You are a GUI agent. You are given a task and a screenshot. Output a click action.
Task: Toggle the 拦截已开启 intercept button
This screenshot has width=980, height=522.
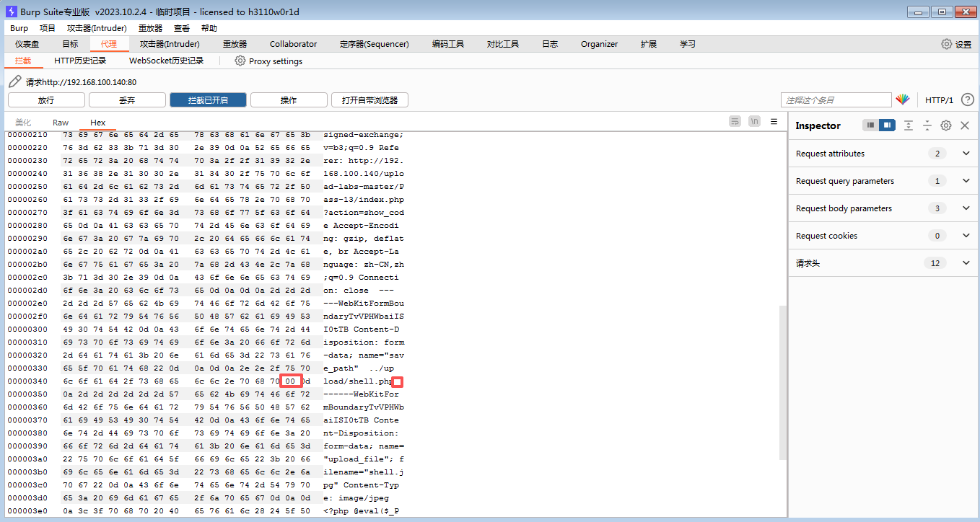(x=208, y=100)
